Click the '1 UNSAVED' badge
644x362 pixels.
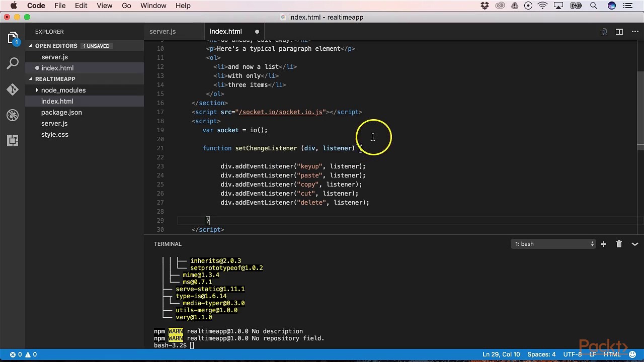tap(96, 46)
